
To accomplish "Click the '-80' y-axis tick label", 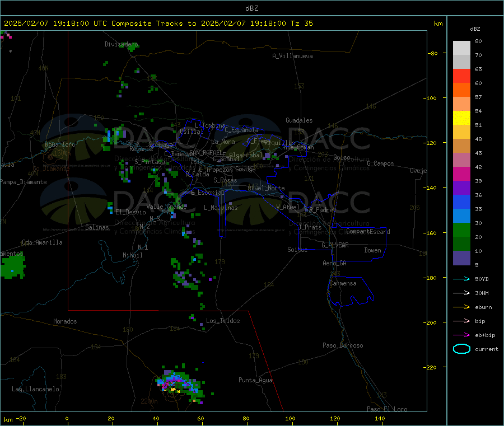I will (433, 53).
